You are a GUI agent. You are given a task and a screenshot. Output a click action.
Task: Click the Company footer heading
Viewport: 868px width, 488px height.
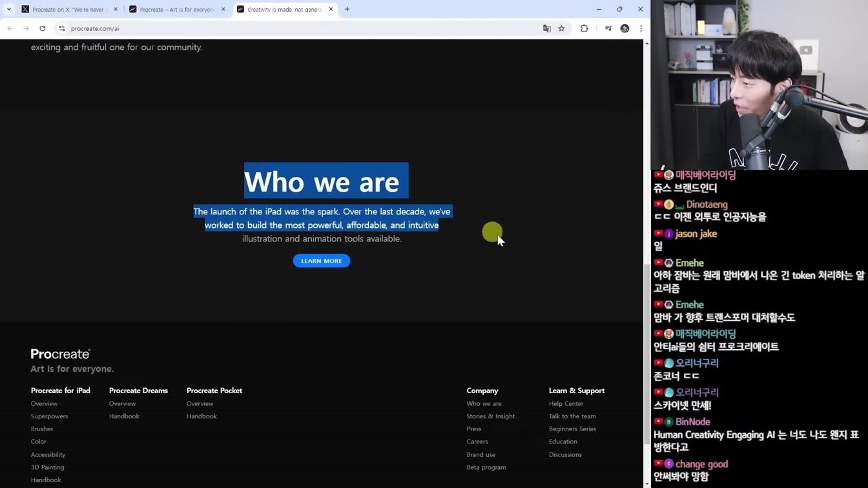point(482,391)
